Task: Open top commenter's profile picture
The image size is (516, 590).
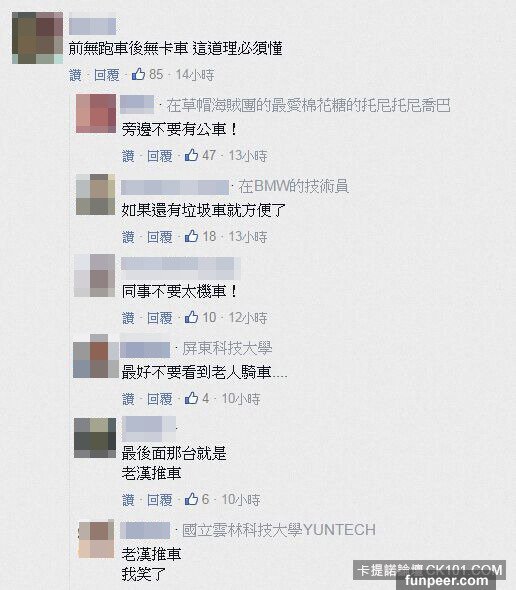Action: 37,38
